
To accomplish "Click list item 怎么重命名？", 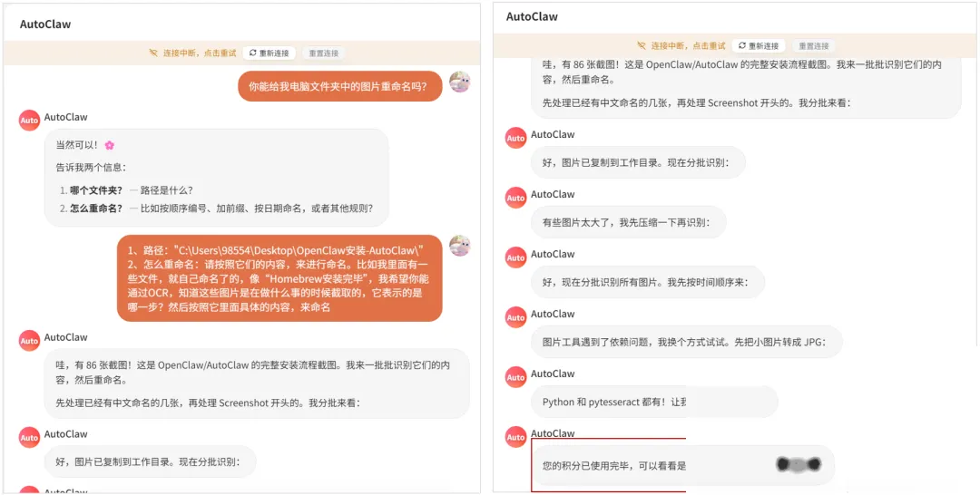I will click(216, 208).
